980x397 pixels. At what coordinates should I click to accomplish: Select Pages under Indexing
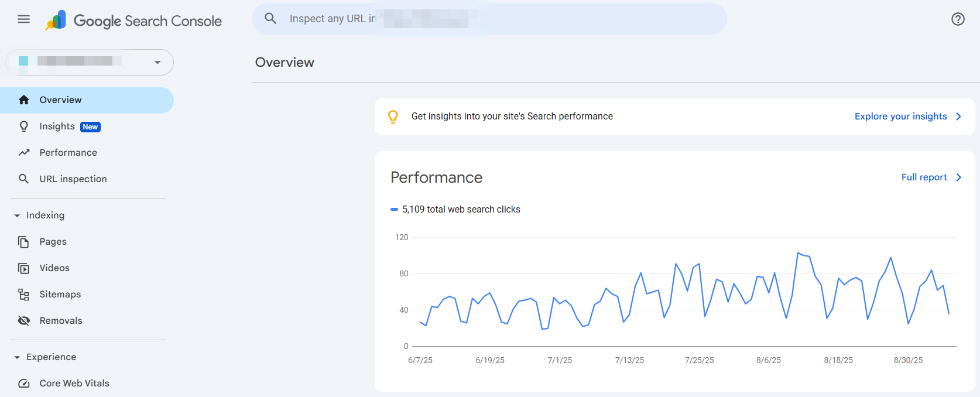coord(53,242)
